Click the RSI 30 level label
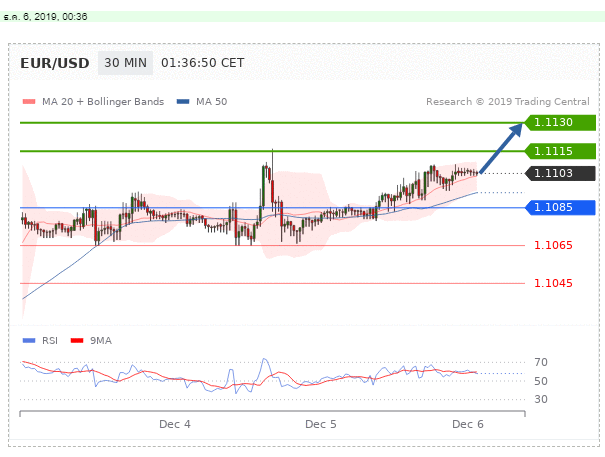The width and height of the screenshot is (605, 457). pos(541,399)
